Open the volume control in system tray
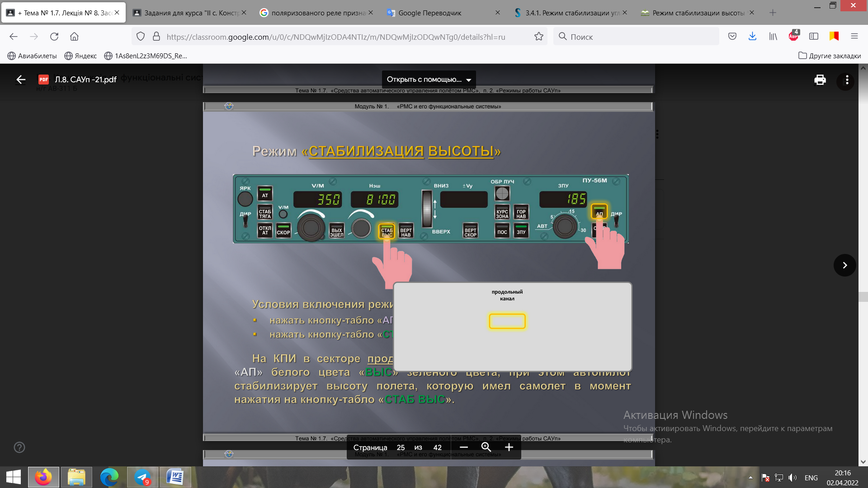868x488 pixels. point(793,478)
